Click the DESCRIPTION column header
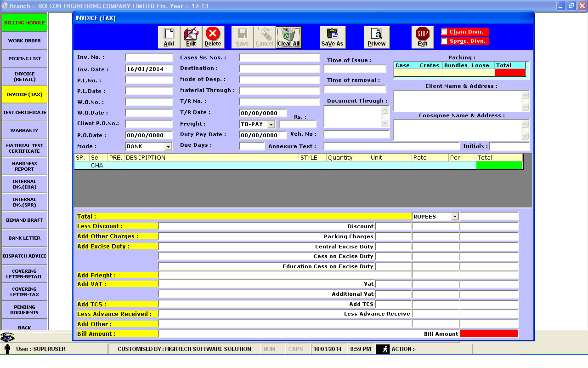Viewport: 588px width, 368px height. click(x=211, y=157)
